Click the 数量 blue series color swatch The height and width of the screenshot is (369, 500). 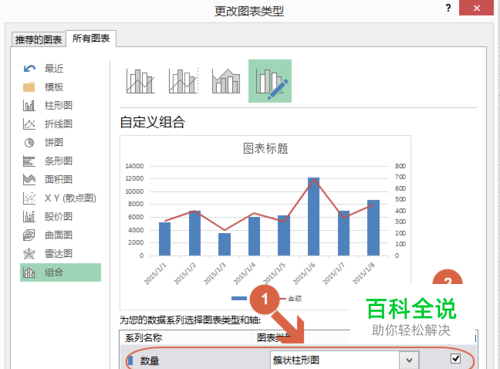click(130, 360)
